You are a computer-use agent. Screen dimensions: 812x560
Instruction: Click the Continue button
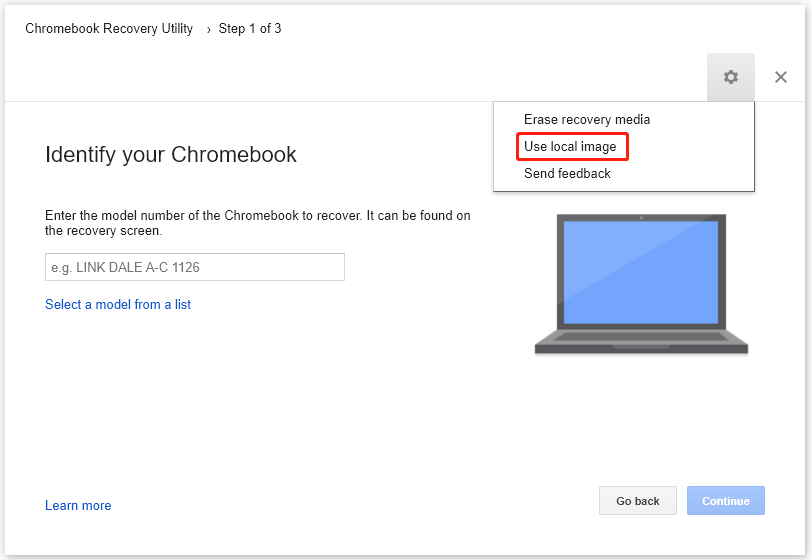tap(726, 501)
